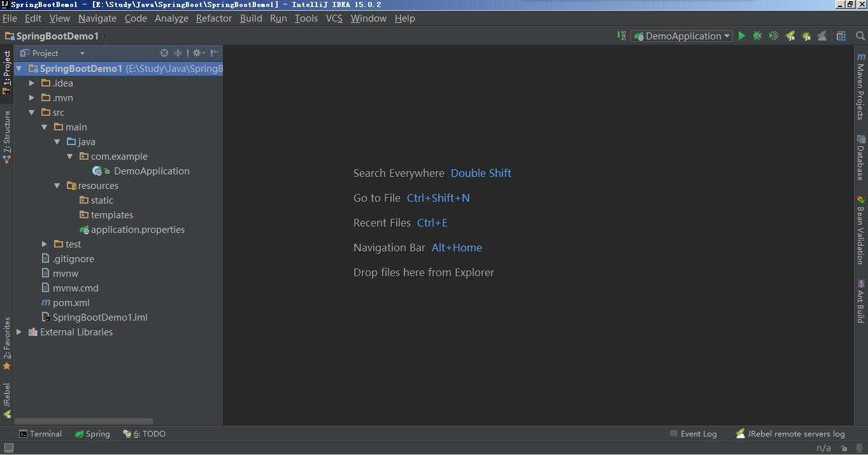Collapse the src folder
This screenshot has height=455, width=868.
(x=32, y=113)
